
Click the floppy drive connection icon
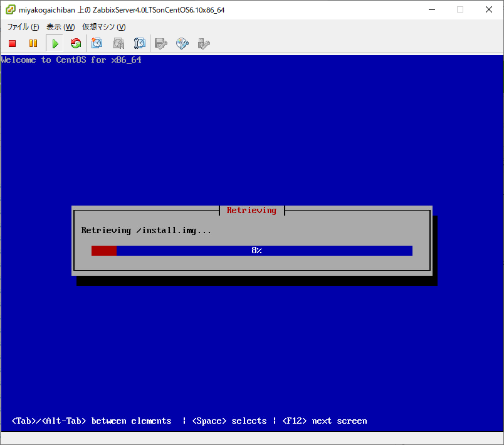(x=161, y=43)
